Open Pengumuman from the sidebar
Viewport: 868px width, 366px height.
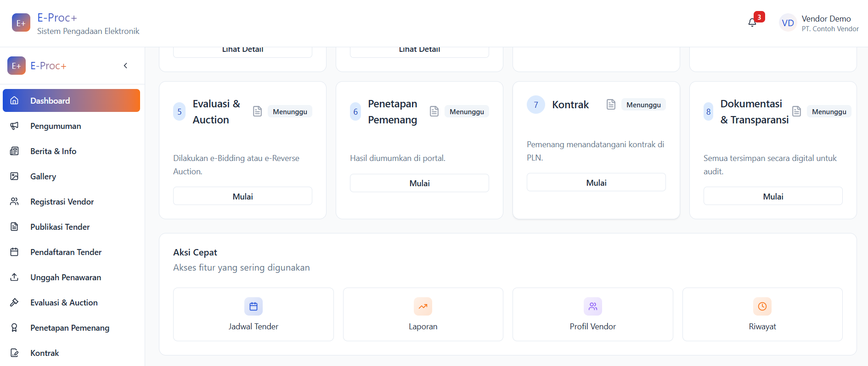(x=56, y=126)
